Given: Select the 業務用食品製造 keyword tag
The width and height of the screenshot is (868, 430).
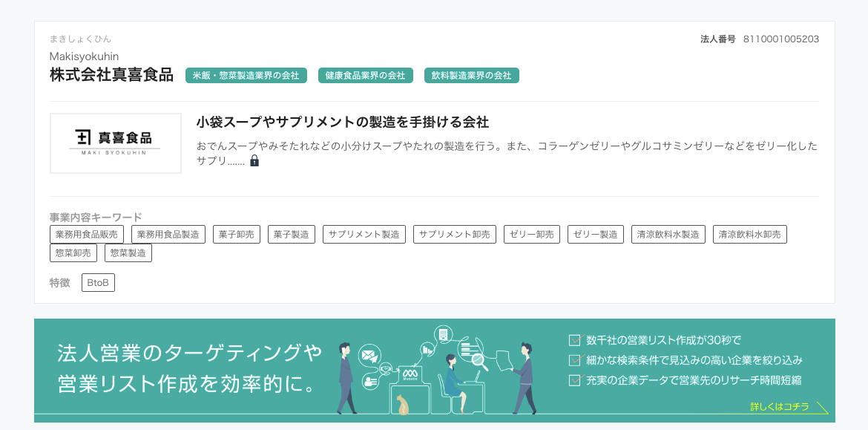Looking at the screenshot, I should tap(168, 235).
